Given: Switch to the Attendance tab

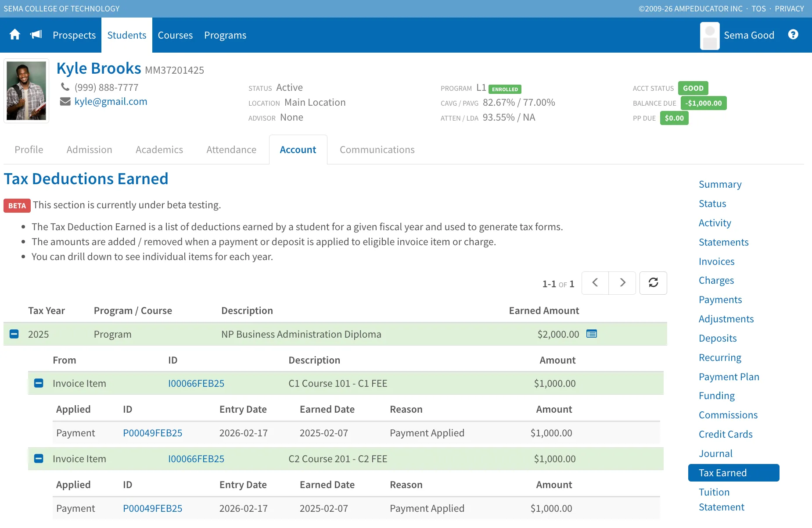Looking at the screenshot, I should coord(231,150).
